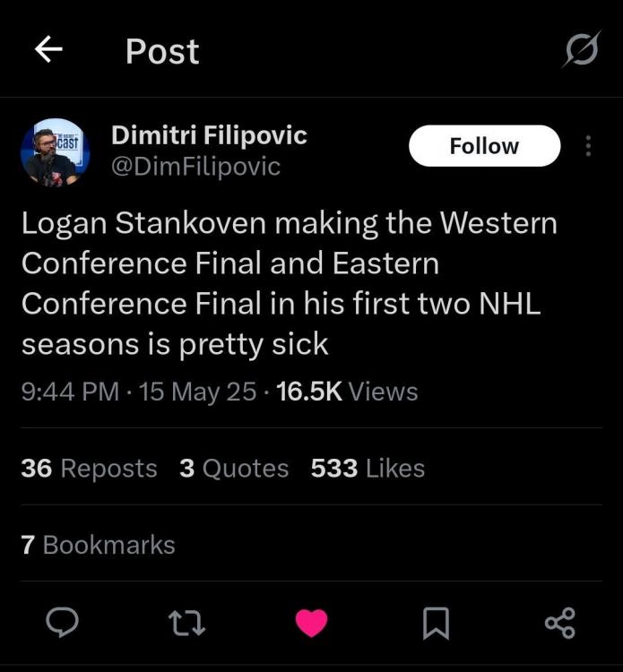Tap the 9:44 PM timestamp

[70, 392]
